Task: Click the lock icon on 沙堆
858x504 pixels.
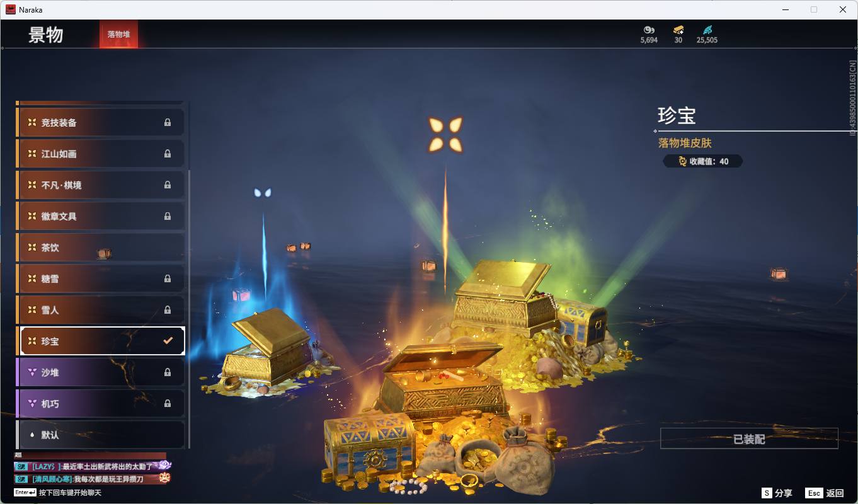Action: 168,372
